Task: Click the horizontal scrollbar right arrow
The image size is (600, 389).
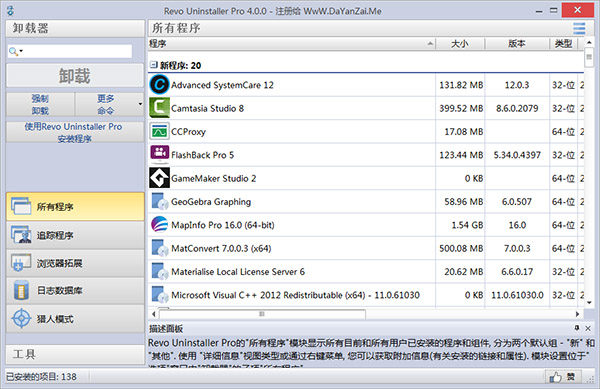Action: pos(577,314)
